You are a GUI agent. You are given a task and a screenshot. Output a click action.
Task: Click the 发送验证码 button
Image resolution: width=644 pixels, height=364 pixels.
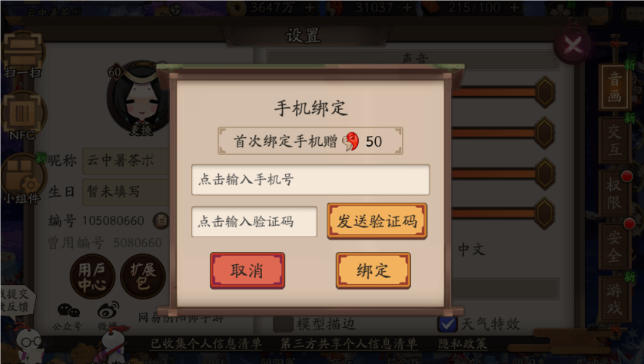(x=377, y=221)
